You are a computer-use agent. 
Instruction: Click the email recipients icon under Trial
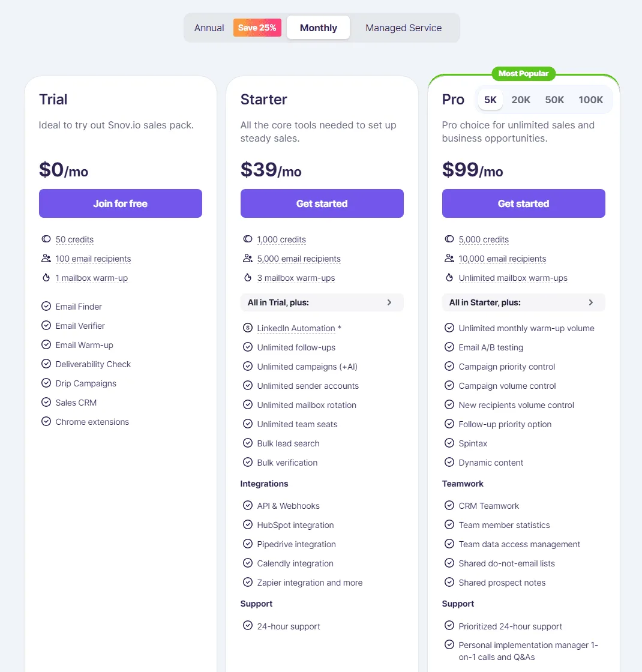pyautogui.click(x=46, y=258)
